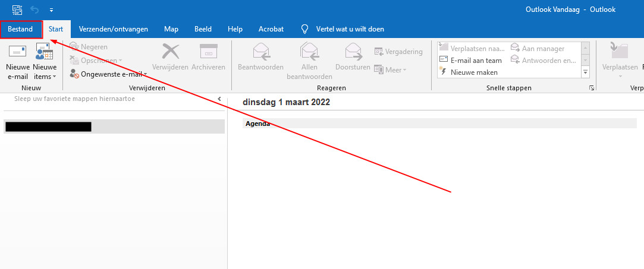Open the Acrobat ribbon tab
The height and width of the screenshot is (269, 644).
271,29
